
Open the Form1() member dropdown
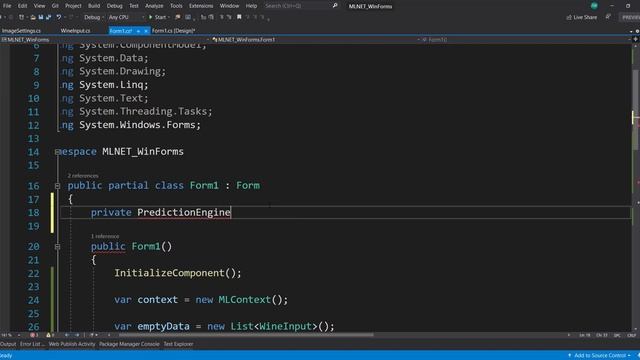tap(629, 40)
